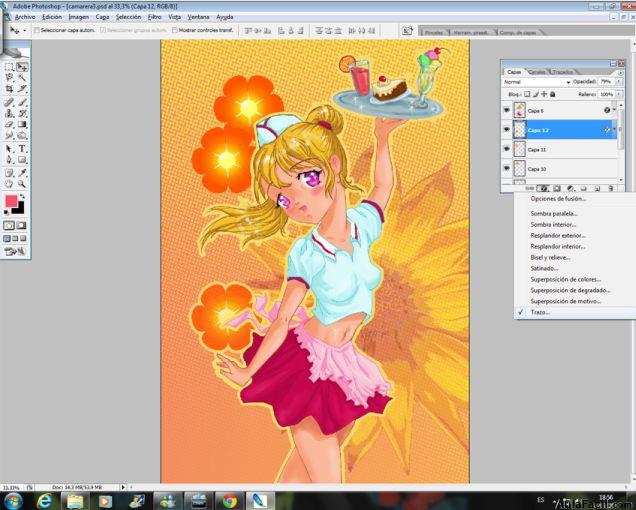The width and height of the screenshot is (636, 510).
Task: Choose 'Sombra paralela...' from style menu
Action: point(554,213)
